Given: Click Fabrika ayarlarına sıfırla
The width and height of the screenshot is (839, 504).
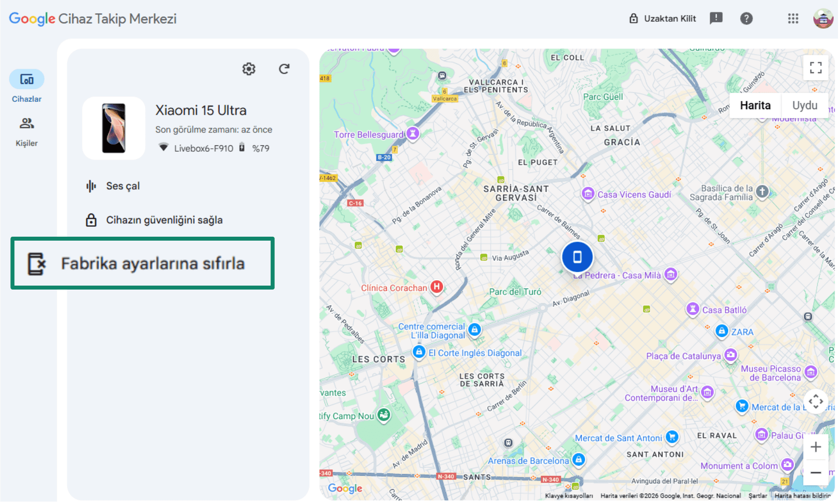Looking at the screenshot, I should (x=152, y=264).
